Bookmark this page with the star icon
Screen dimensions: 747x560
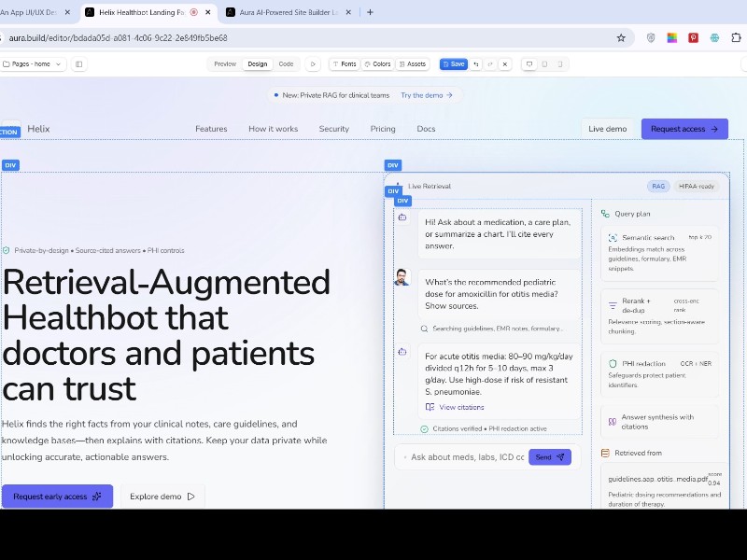(x=621, y=38)
